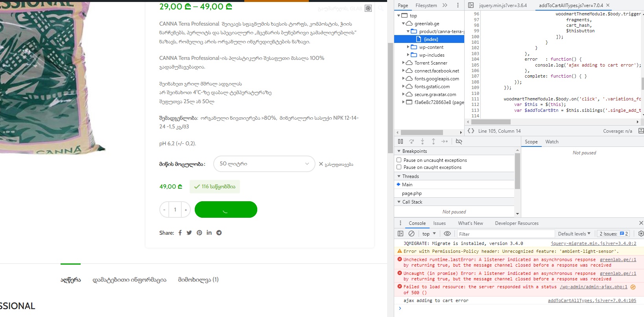644x317 pixels.
Task: Show the console sidebar
Action: pos(400,234)
